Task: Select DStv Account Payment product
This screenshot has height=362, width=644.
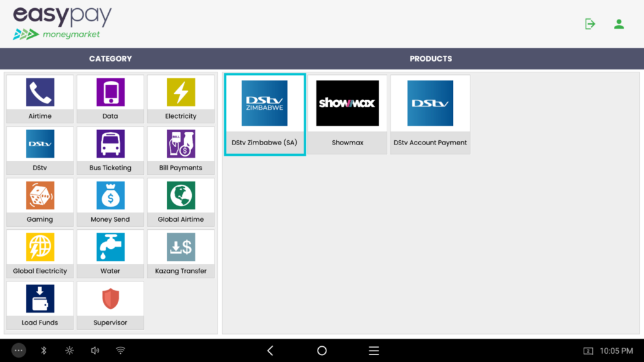Action: point(430,114)
